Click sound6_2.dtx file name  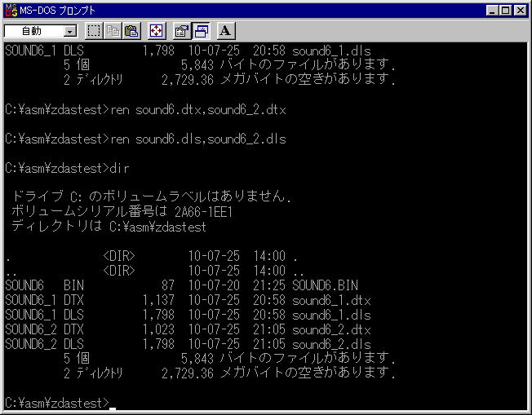(331, 329)
